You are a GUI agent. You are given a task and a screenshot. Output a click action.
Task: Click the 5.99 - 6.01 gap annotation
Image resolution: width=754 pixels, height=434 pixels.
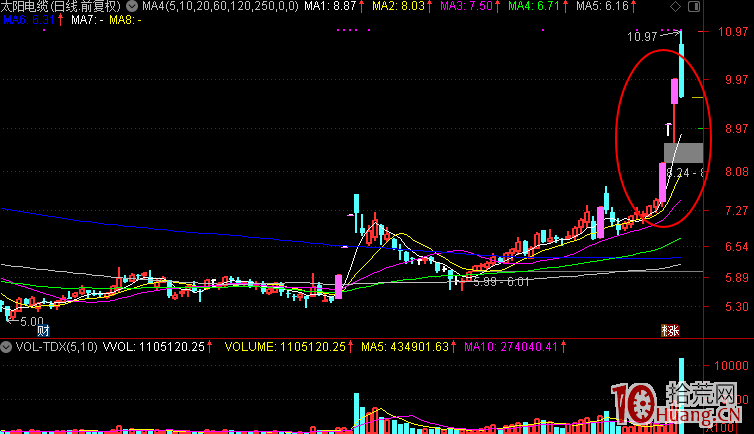(x=501, y=282)
